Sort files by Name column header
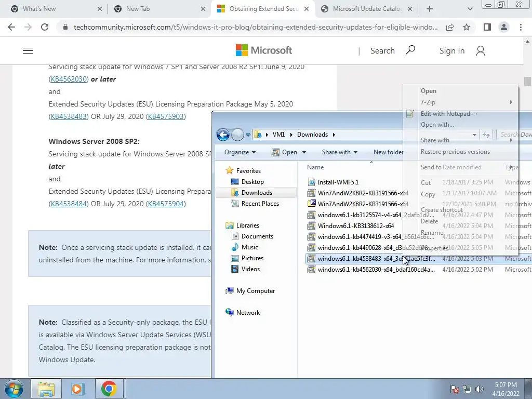 click(x=315, y=167)
